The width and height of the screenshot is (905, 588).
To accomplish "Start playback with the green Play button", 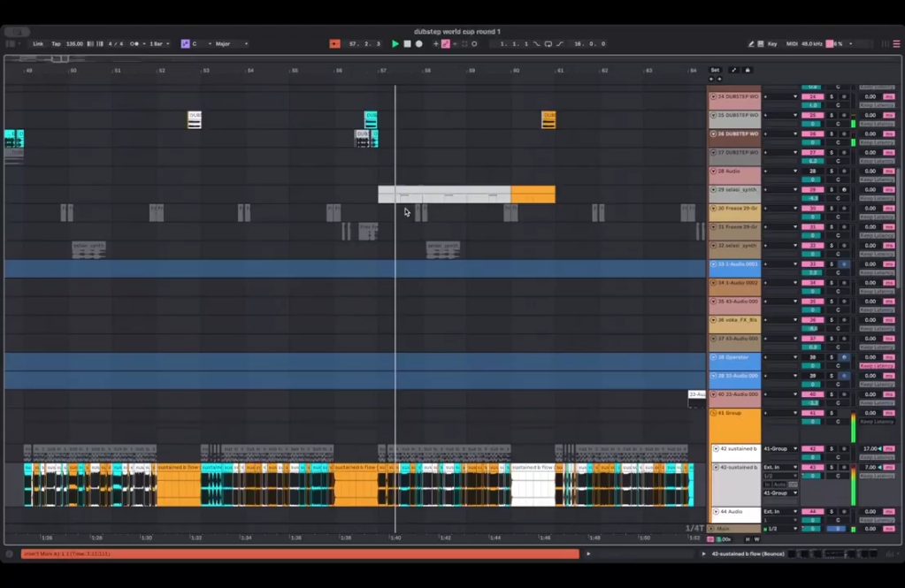I will [395, 44].
